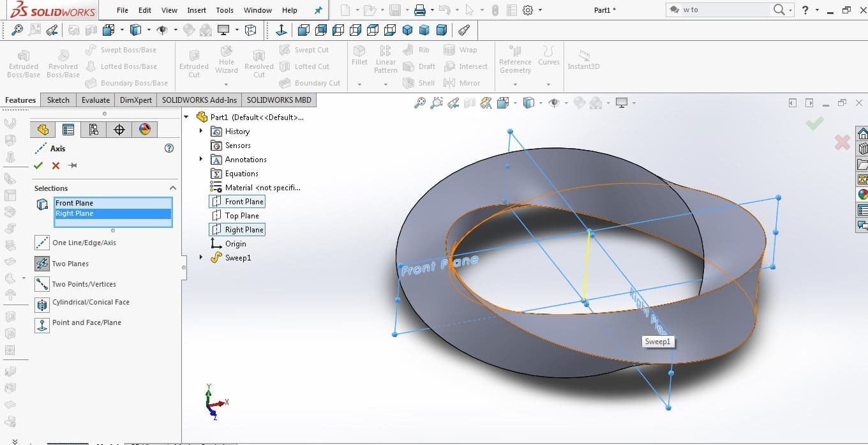The width and height of the screenshot is (868, 445).
Task: Open the Axis help question mark icon
Action: 169,148
